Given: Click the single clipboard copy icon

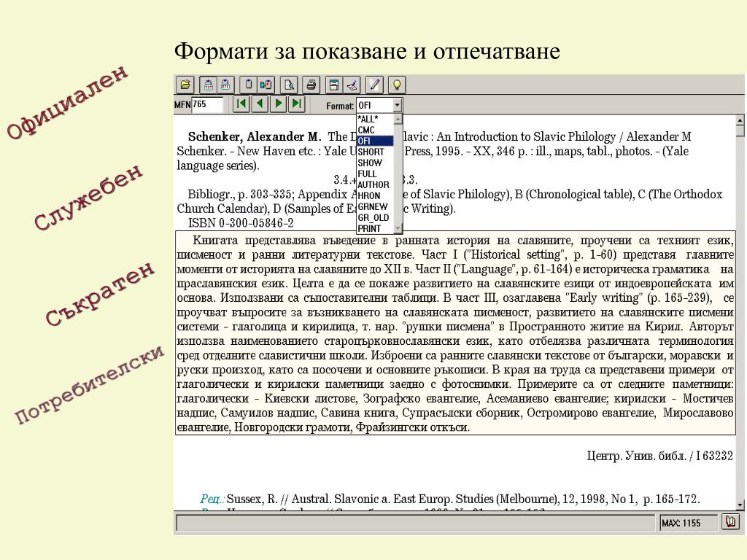Looking at the screenshot, I should pos(248,85).
